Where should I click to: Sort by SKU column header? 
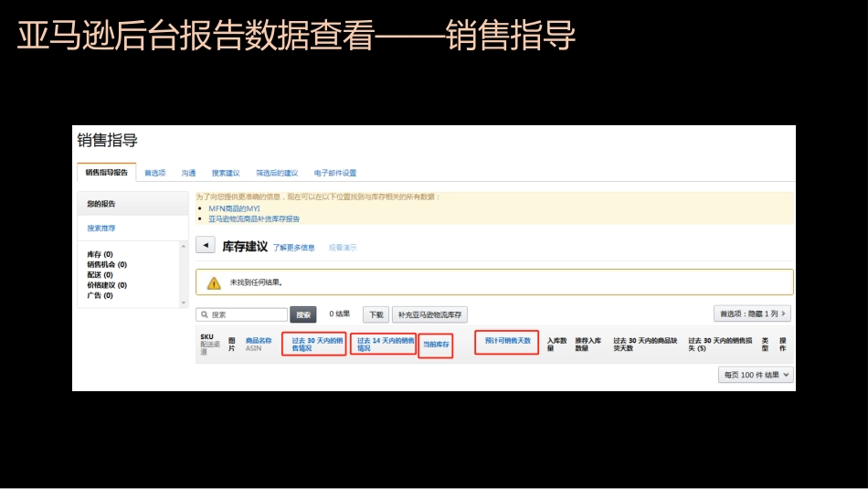click(x=207, y=336)
